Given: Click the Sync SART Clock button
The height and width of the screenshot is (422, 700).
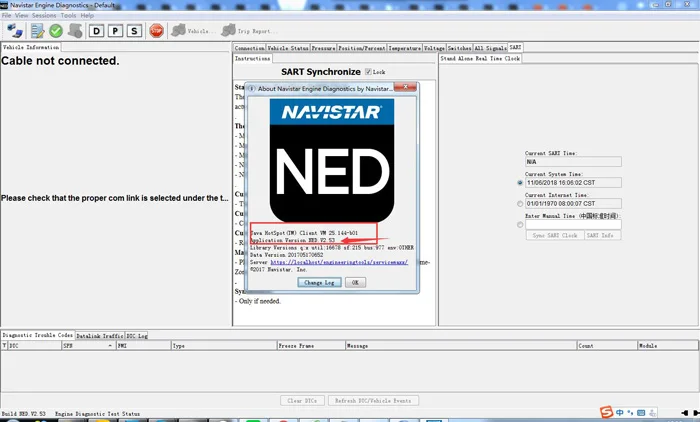Looking at the screenshot, I should [555, 235].
